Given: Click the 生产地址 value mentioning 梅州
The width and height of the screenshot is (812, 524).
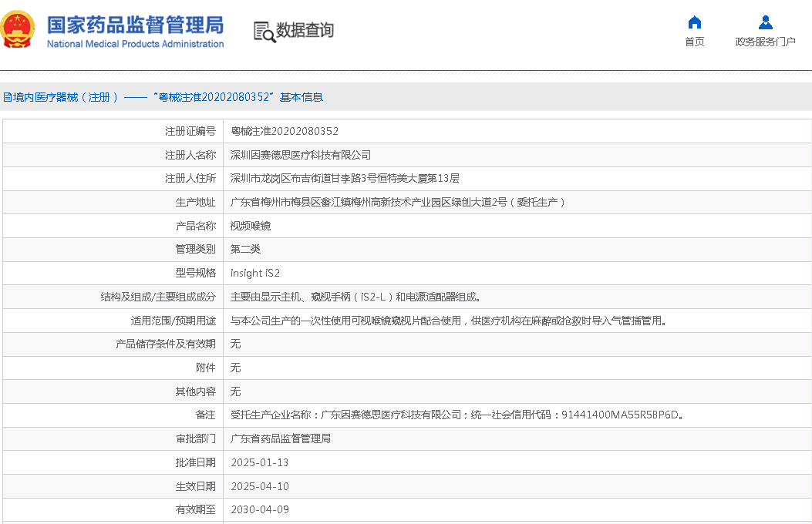Looking at the screenshot, I should 398,202.
